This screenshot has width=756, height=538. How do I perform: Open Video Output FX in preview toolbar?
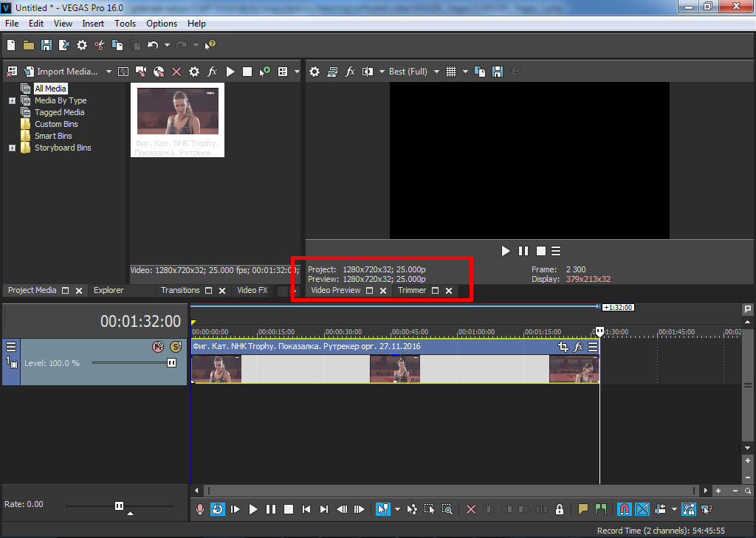point(350,72)
